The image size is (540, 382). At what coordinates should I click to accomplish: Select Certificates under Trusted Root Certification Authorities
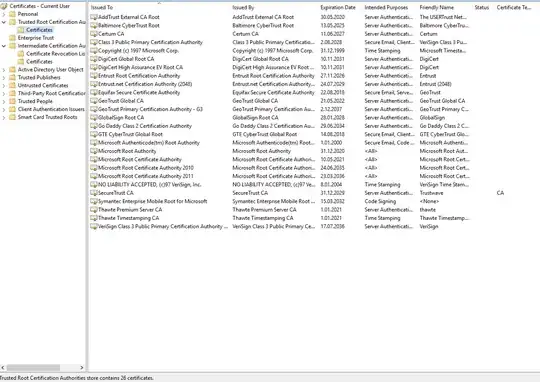[x=39, y=30]
